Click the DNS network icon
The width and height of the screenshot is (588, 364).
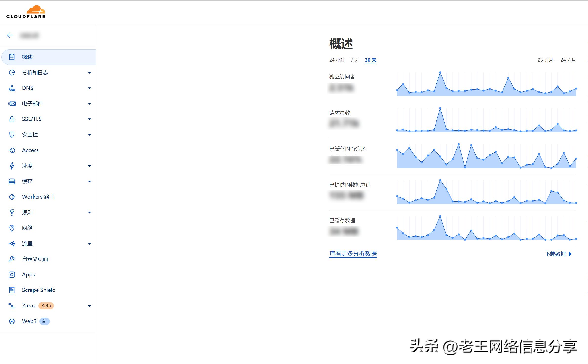pyautogui.click(x=12, y=88)
